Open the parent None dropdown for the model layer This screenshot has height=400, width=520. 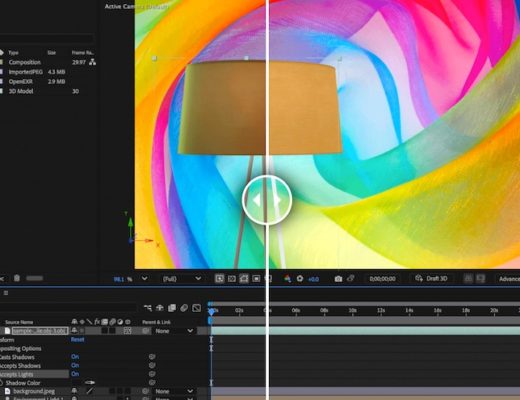point(174,331)
